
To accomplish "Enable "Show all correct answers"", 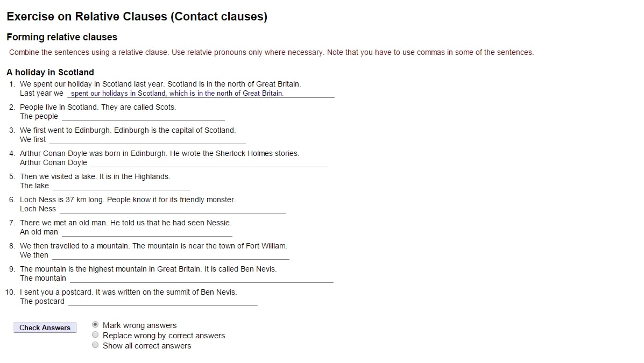I will (95, 344).
